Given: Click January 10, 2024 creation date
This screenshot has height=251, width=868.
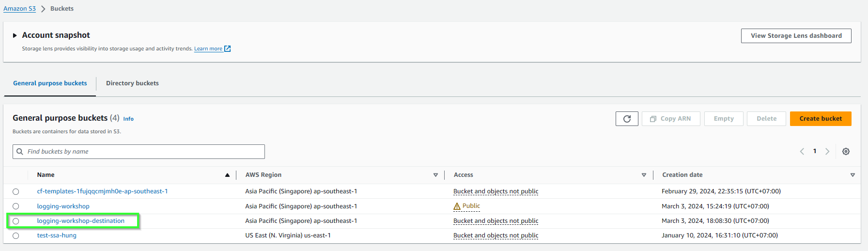Looking at the screenshot, I should [720, 235].
